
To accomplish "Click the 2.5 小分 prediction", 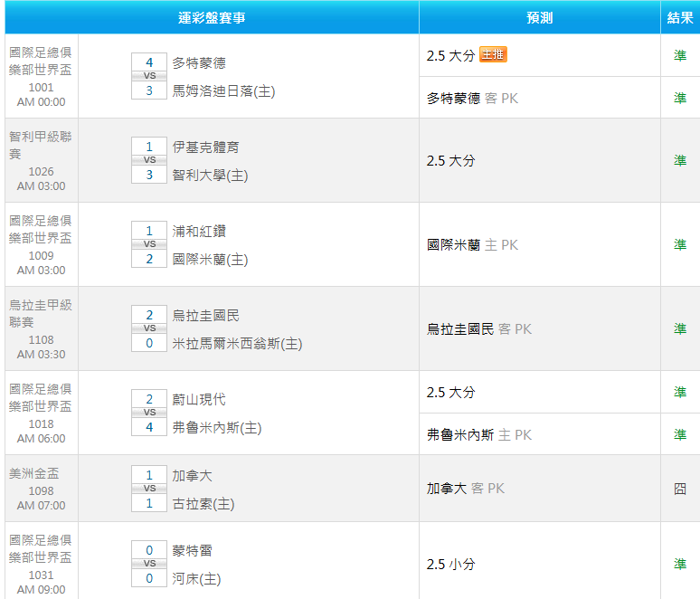I will pos(450,564).
